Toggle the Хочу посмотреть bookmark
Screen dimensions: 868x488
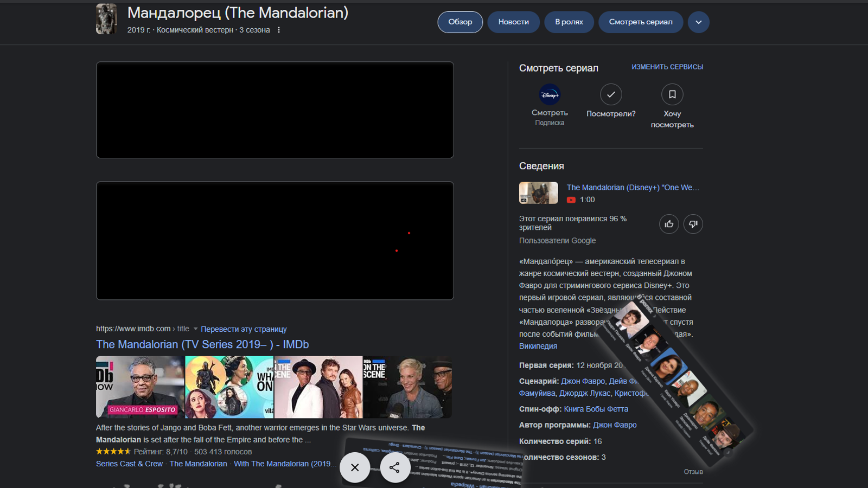(672, 95)
